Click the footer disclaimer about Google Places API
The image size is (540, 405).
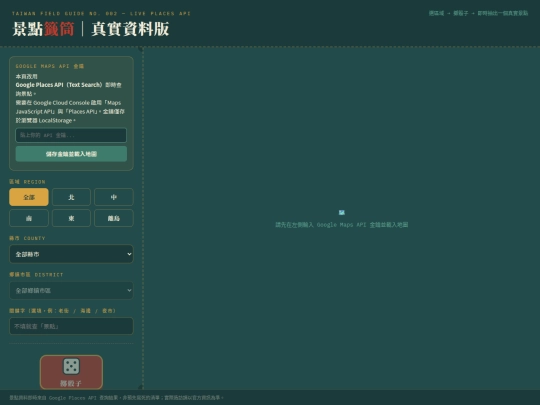(x=116, y=398)
